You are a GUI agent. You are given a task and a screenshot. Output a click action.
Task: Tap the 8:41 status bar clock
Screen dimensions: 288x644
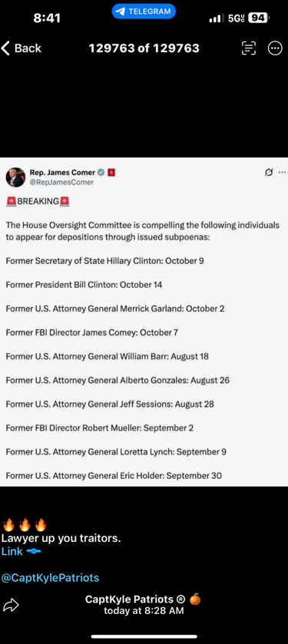coord(46,18)
